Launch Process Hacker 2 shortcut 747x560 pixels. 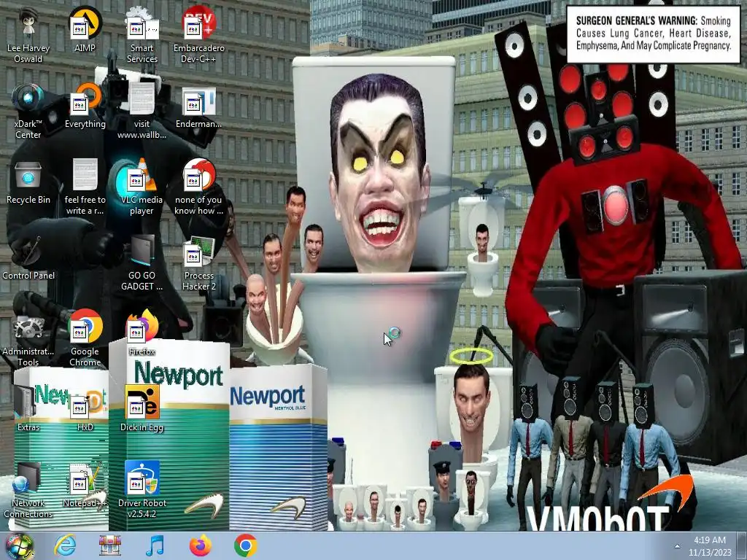click(198, 262)
